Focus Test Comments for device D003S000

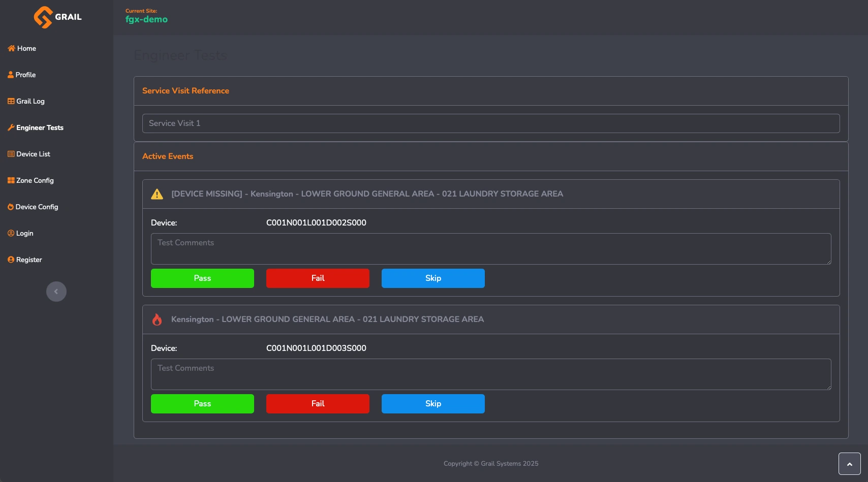click(x=491, y=374)
